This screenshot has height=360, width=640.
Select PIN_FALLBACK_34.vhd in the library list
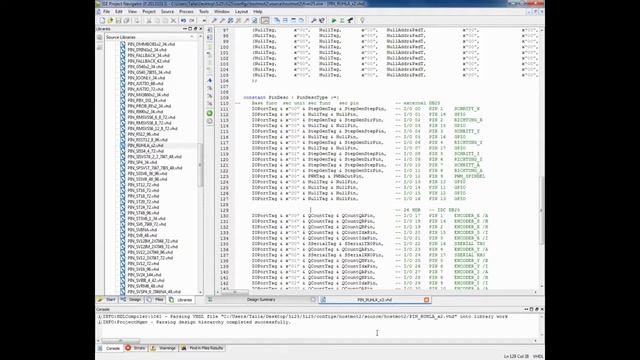(x=148, y=55)
